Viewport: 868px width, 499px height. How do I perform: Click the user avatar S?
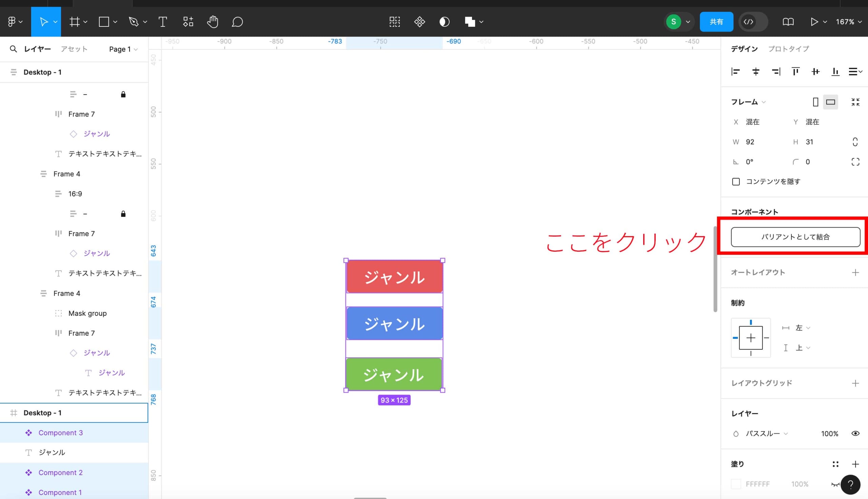(674, 22)
